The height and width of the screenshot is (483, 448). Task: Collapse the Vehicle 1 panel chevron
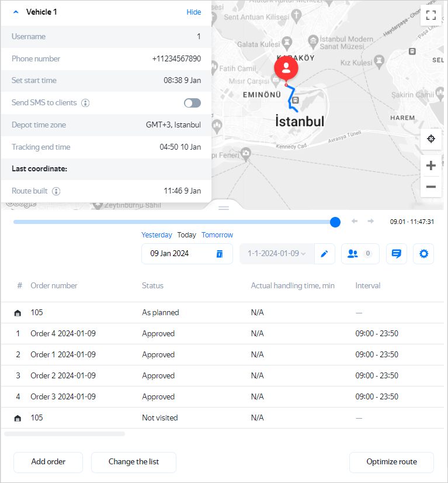[x=16, y=12]
